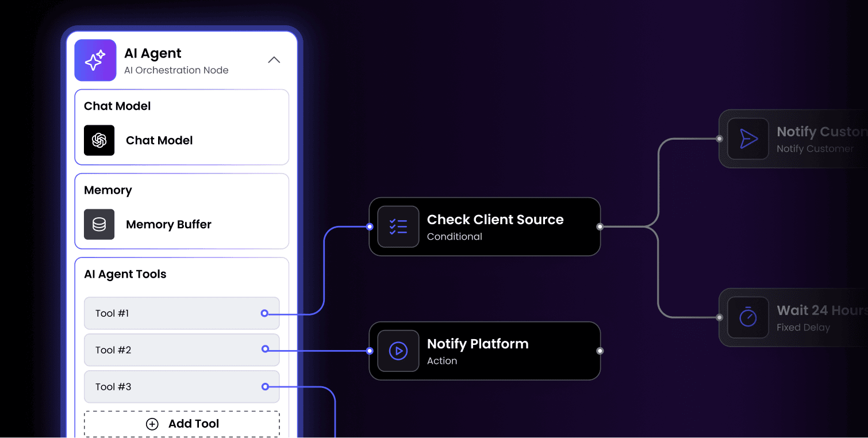
Task: Click the Chat Model section heading
Action: tap(117, 106)
